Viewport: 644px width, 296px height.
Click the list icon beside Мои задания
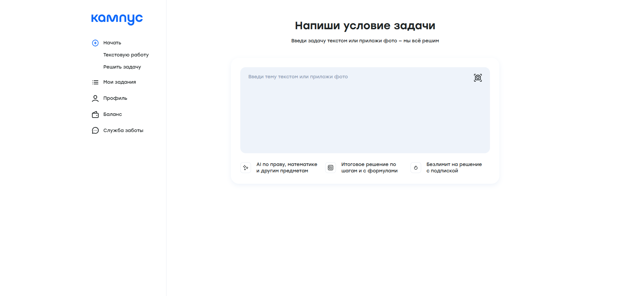(95, 82)
